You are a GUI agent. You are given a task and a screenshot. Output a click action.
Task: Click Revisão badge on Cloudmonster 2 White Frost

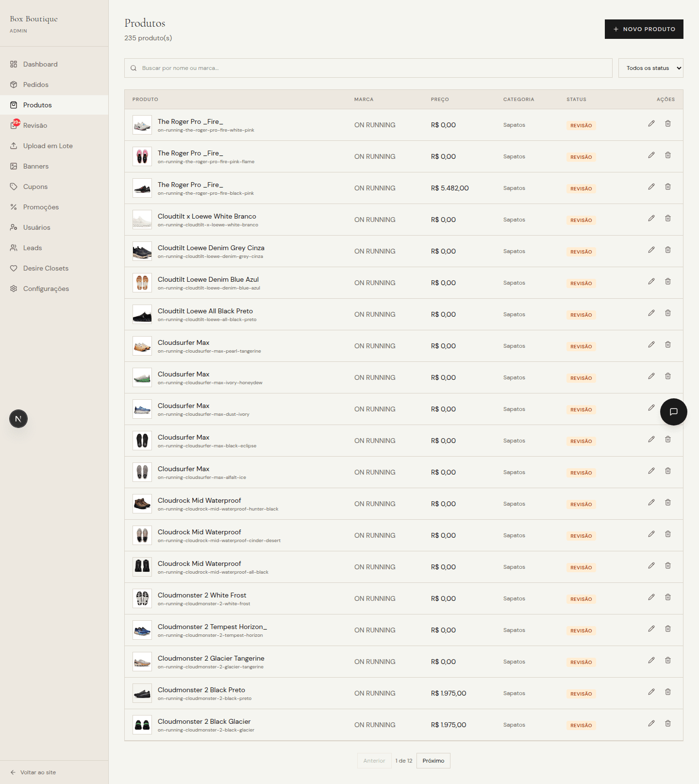[x=581, y=599]
